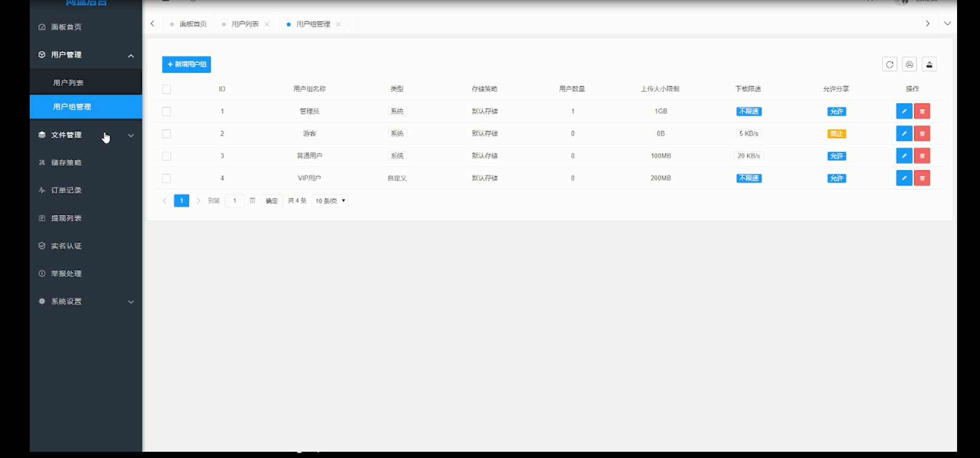
Task: Check the checkbox for the 管理员 row
Action: coord(166,112)
